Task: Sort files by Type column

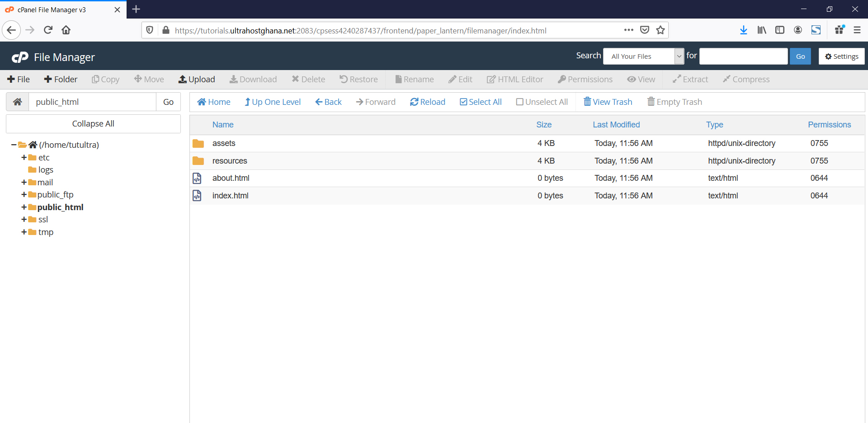Action: [715, 124]
